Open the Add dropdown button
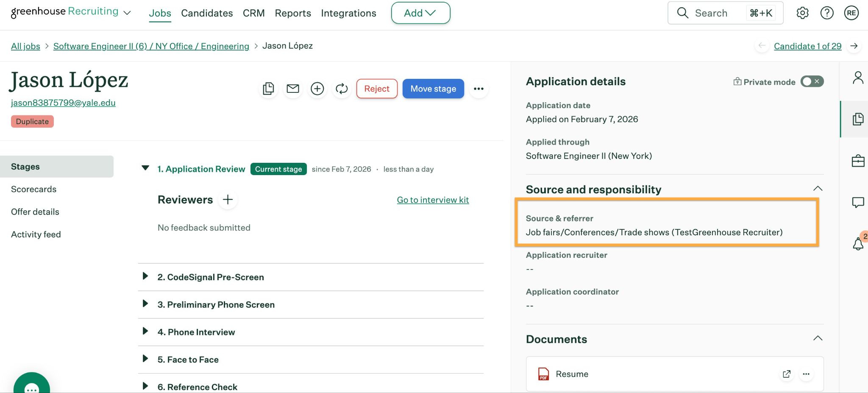Image resolution: width=868 pixels, height=393 pixels. (x=420, y=13)
